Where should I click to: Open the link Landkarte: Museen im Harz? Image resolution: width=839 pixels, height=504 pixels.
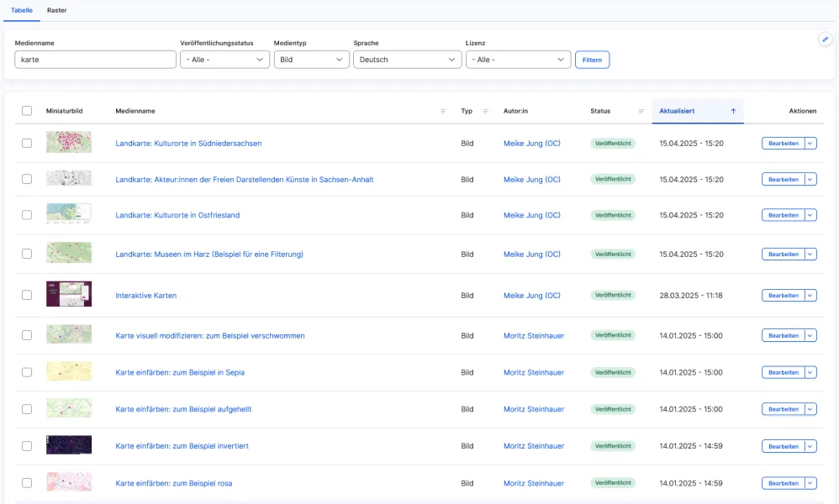coord(209,255)
